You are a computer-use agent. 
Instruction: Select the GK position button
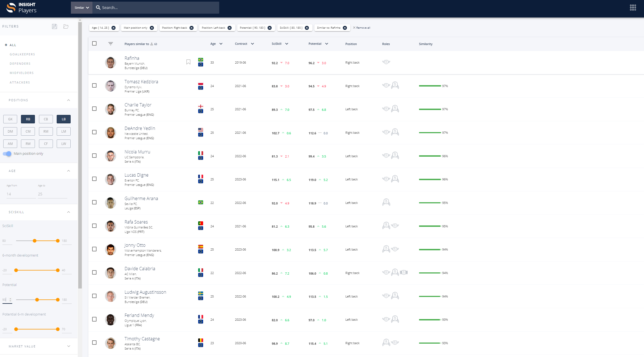tap(10, 119)
